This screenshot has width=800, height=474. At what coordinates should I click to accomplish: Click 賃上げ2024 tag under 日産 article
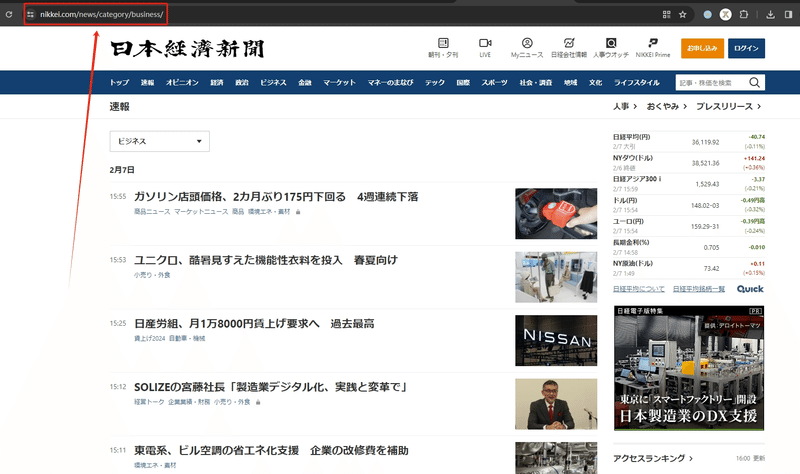[149, 338]
